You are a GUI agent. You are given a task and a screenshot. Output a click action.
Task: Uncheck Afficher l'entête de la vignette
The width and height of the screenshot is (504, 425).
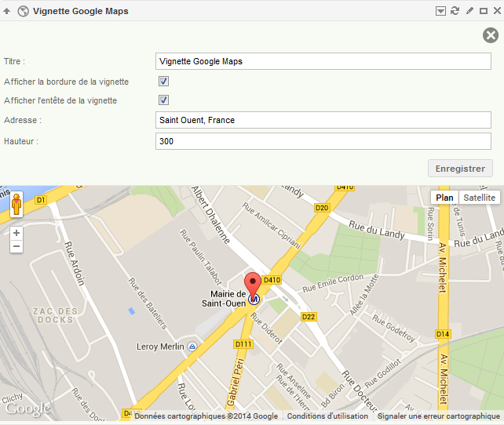coord(163,100)
